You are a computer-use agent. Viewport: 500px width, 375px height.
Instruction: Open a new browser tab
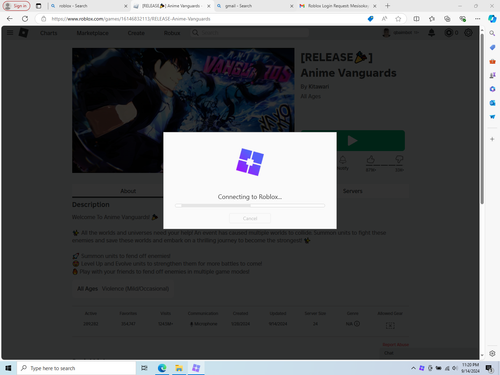(x=387, y=6)
